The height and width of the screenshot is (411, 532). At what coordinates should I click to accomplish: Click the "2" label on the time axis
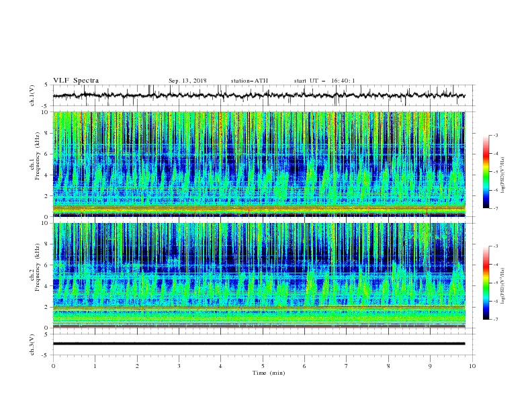(137, 366)
